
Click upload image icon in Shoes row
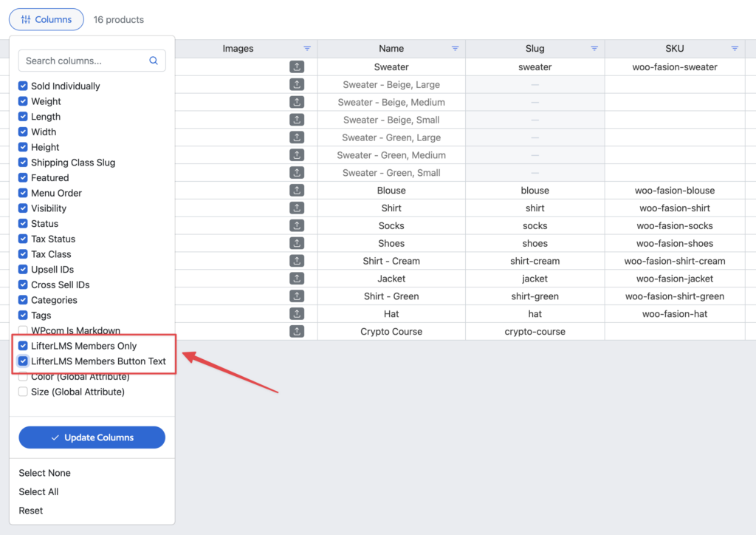[297, 243]
